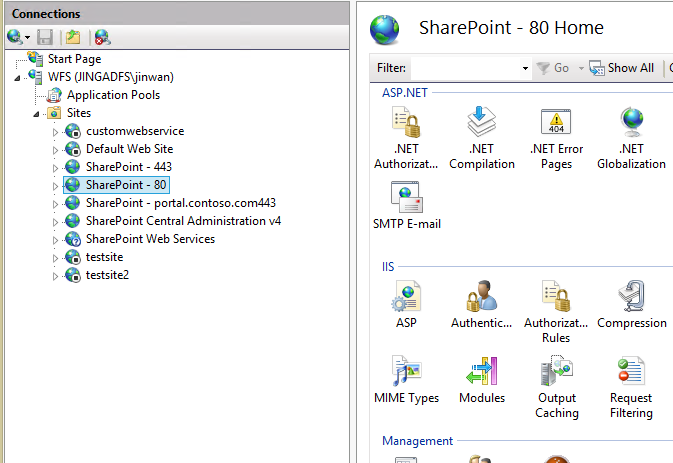
Task: Collapse the WFS server node
Action: (17, 78)
